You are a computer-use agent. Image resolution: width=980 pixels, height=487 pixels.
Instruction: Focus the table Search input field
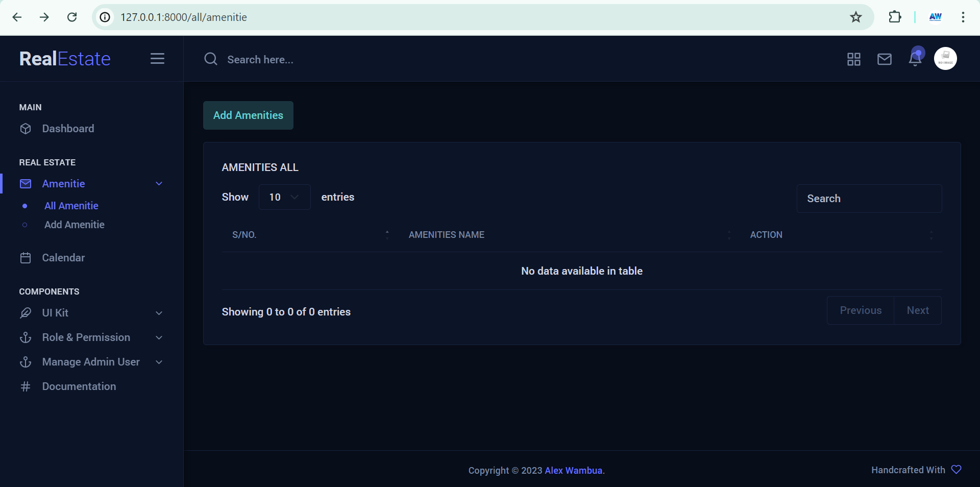click(x=869, y=199)
